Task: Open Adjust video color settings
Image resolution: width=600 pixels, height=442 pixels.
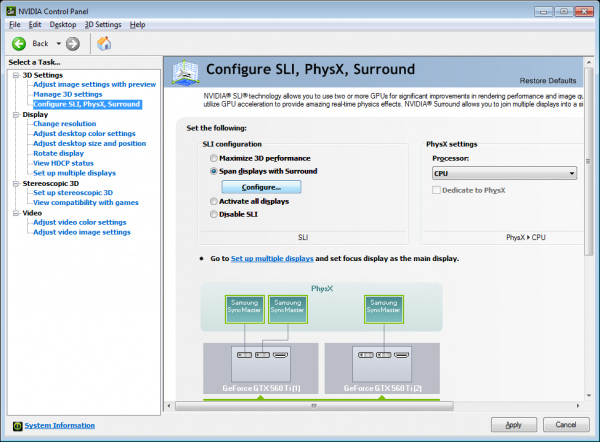Action: click(x=80, y=222)
